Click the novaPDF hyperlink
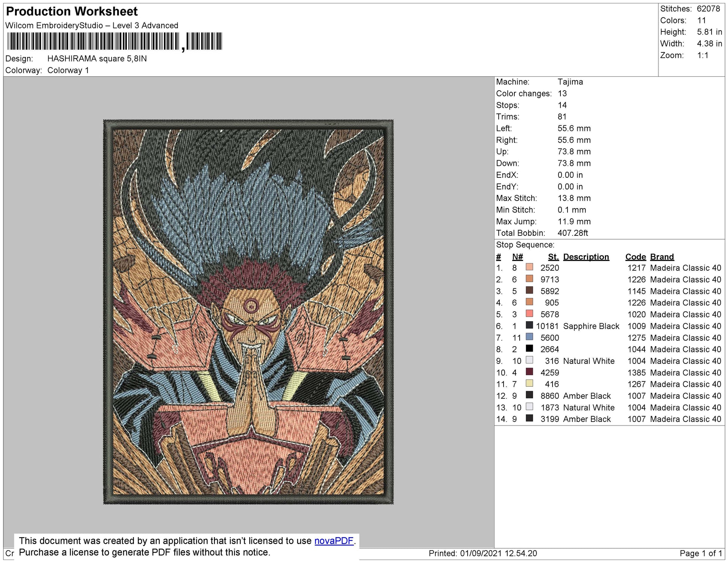This screenshot has width=728, height=563. [333, 541]
